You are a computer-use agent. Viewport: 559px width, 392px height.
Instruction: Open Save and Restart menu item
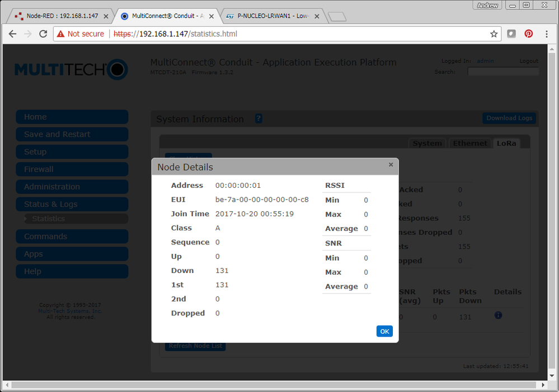click(72, 134)
